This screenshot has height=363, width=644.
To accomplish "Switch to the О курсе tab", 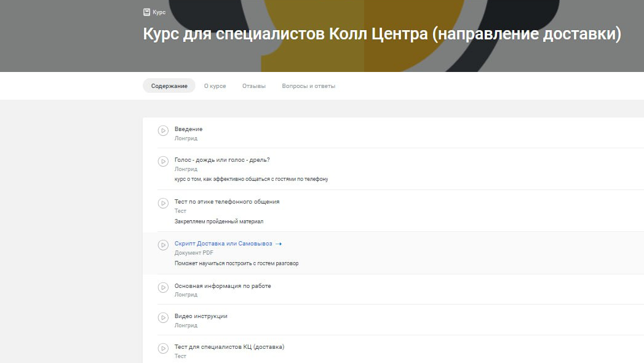I will [215, 86].
